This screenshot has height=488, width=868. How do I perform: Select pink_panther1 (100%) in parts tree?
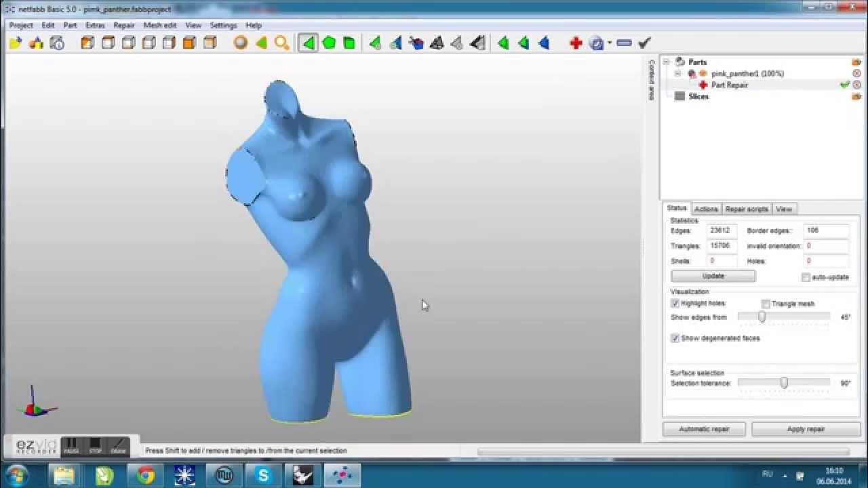pos(747,73)
